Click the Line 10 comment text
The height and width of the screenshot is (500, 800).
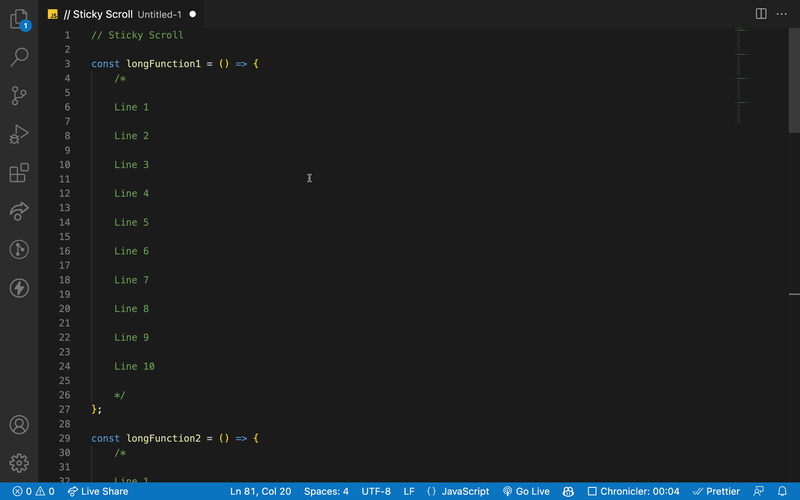pyautogui.click(x=134, y=366)
